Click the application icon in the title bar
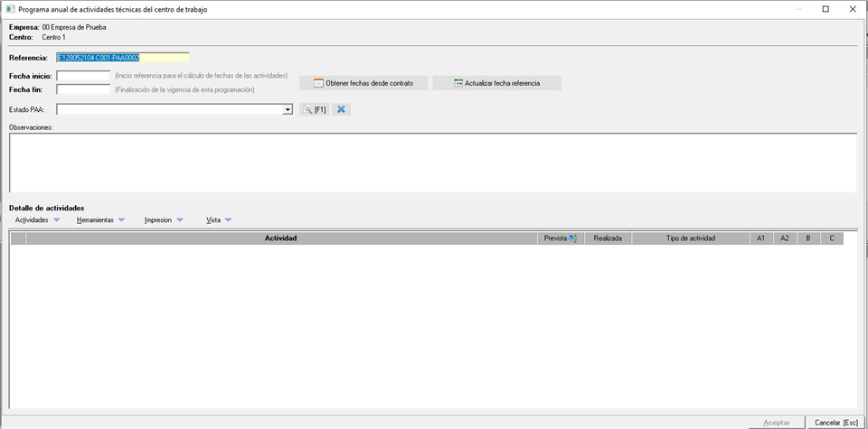Viewport: 868px width, 429px height. tap(10, 9)
